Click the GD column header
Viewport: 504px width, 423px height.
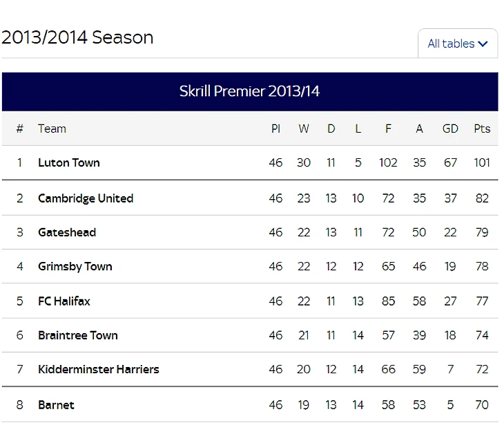pos(450,129)
